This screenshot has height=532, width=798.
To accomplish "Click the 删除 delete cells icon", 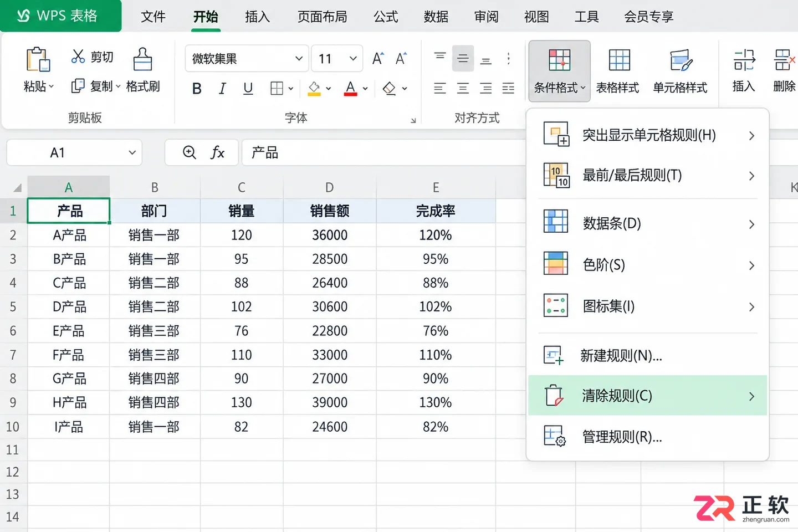I will (784, 60).
